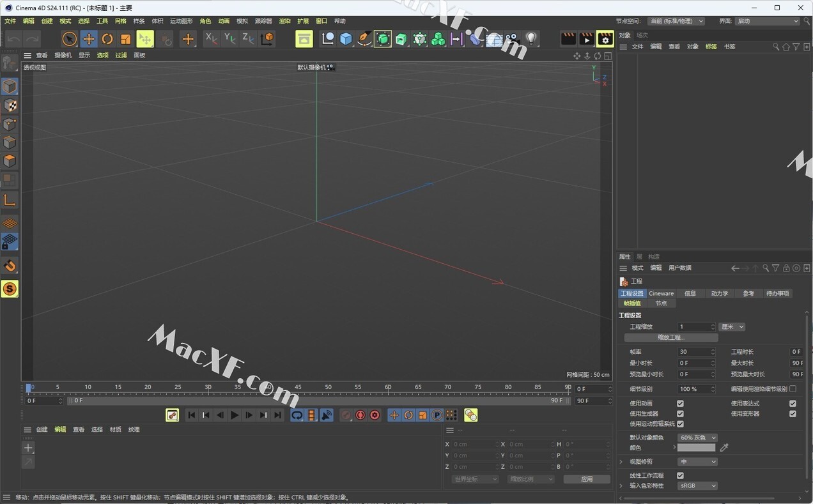Play the animation forward

click(235, 415)
